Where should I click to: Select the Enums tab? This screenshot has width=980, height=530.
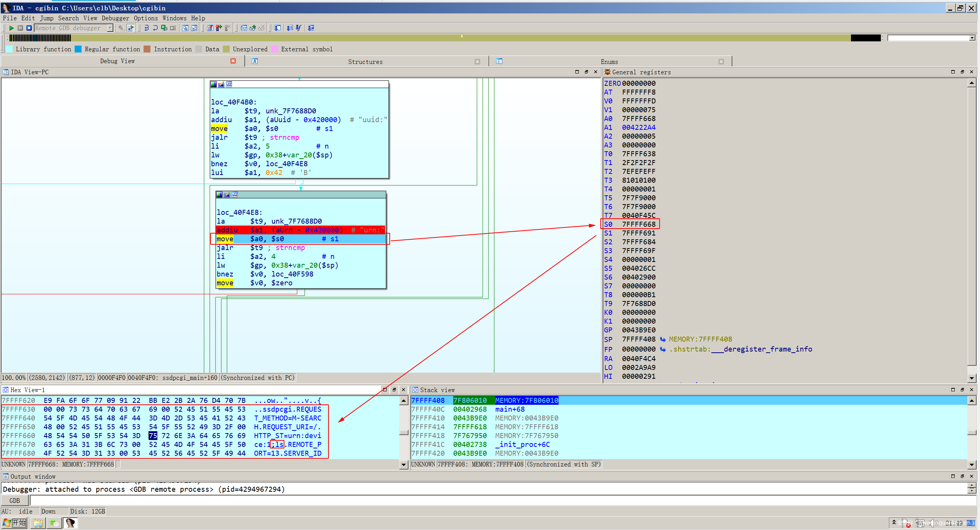click(609, 62)
